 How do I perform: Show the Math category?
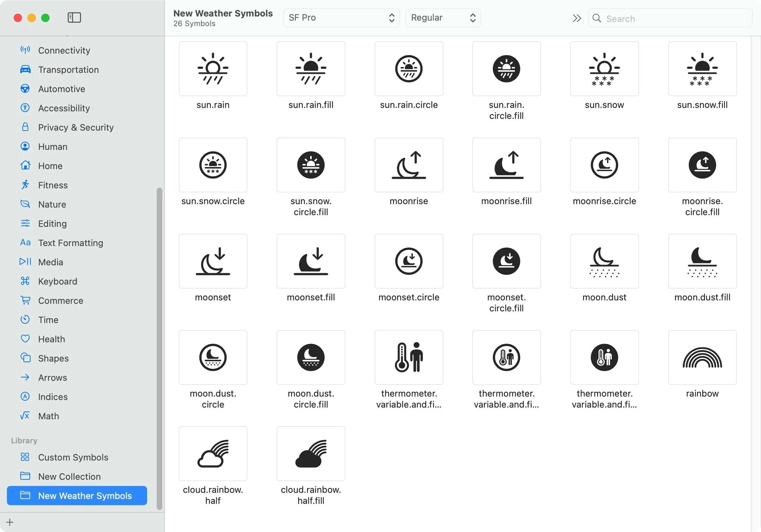pyautogui.click(x=77, y=416)
